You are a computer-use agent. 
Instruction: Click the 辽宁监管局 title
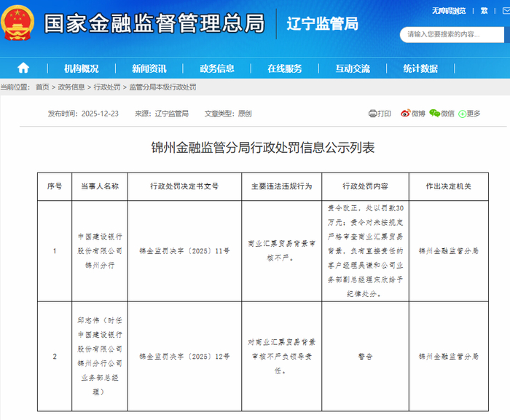(322, 24)
